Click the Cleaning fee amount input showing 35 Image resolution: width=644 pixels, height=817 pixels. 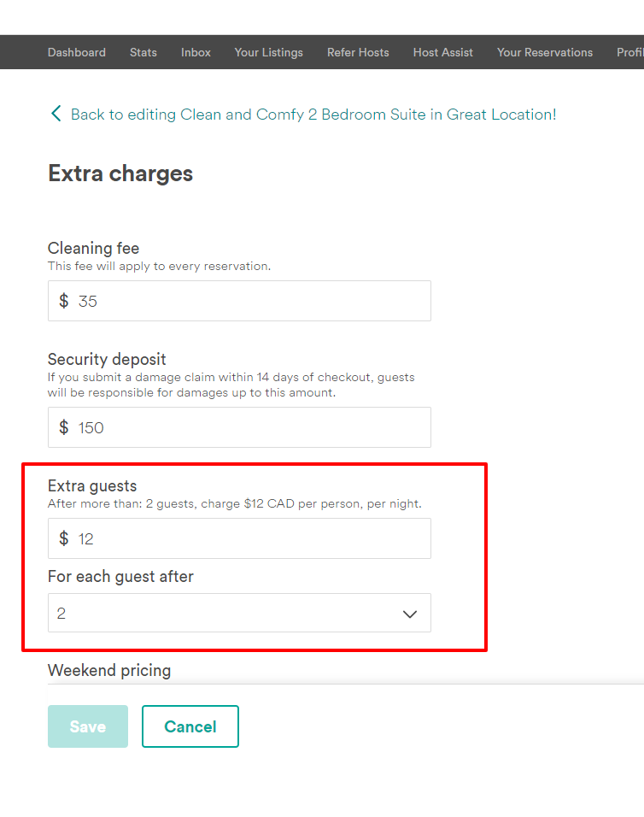tap(239, 301)
